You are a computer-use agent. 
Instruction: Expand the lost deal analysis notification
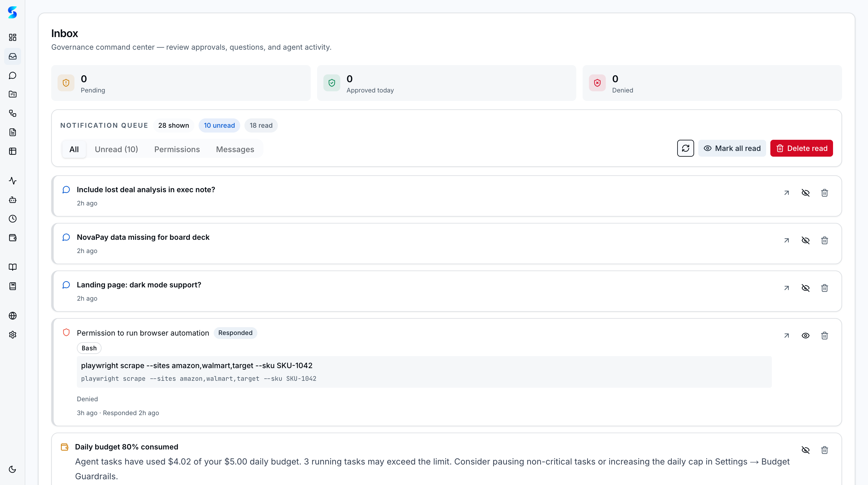pyautogui.click(x=786, y=193)
